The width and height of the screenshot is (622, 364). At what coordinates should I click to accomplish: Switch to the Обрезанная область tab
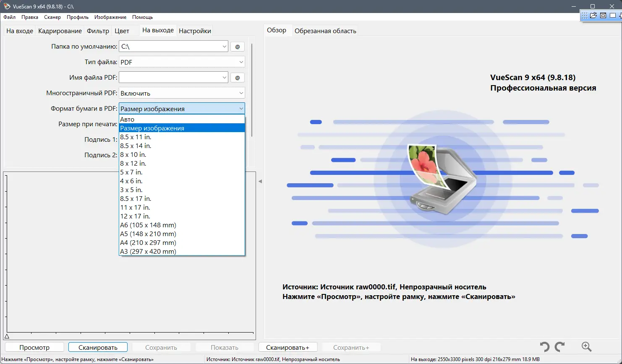[325, 30]
